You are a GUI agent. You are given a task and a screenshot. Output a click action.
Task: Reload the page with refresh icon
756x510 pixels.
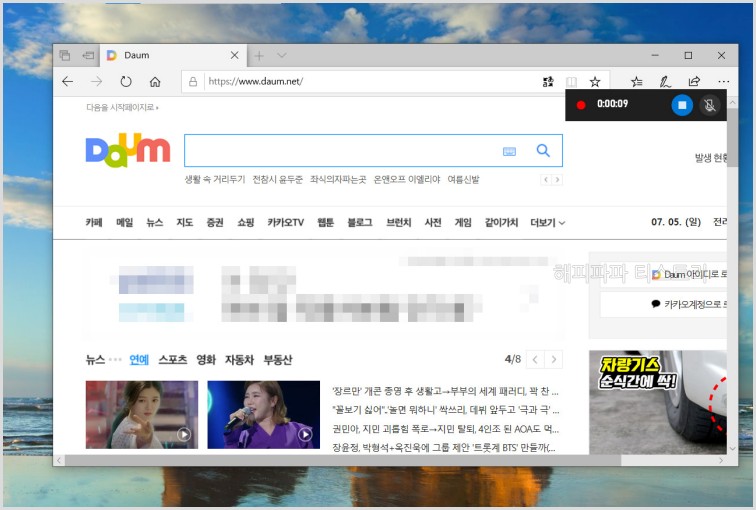[x=126, y=81]
